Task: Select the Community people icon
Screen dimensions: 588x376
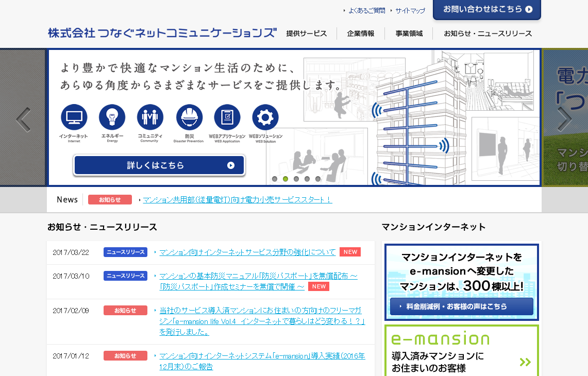Action: point(150,117)
